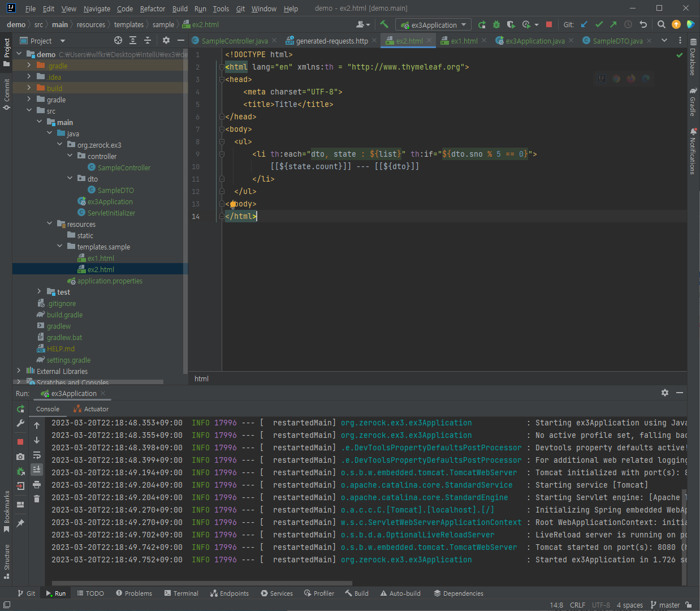Open Project panel gear options
Screen dimensions: 700x611
[166, 40]
